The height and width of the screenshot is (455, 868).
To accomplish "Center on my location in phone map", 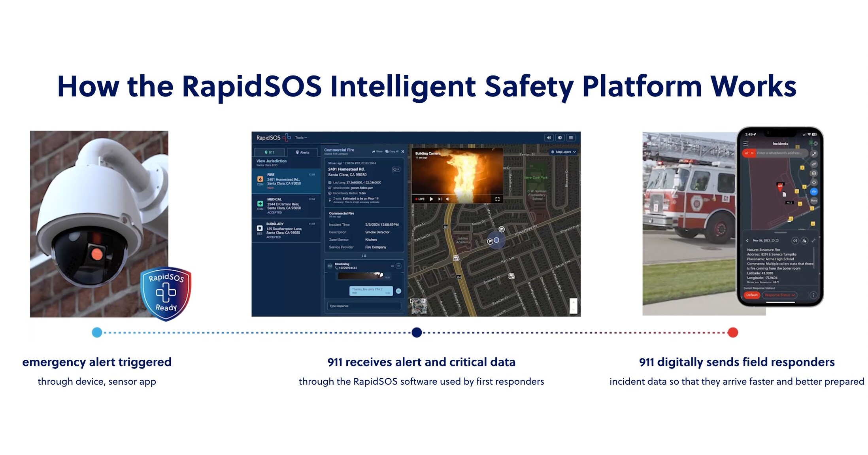I will (x=814, y=182).
